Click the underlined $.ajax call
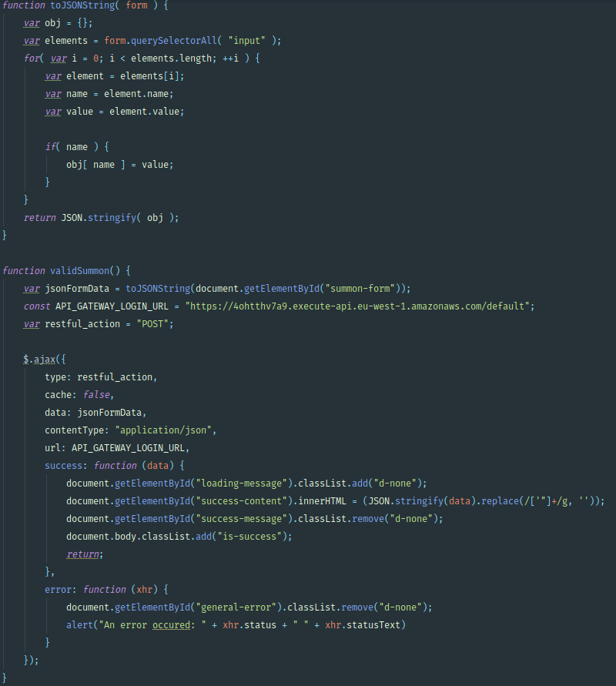The height and width of the screenshot is (686, 616). click(x=39, y=360)
